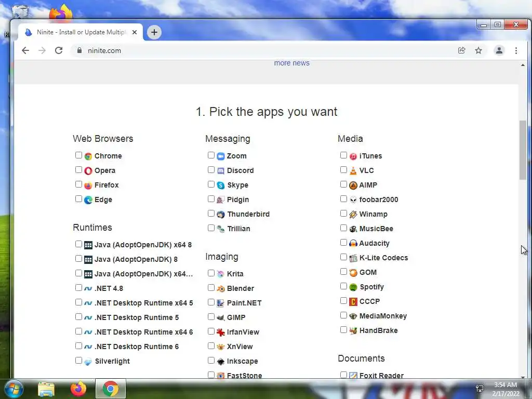Launch Firefox from the taskbar
The image size is (532, 399).
click(78, 389)
